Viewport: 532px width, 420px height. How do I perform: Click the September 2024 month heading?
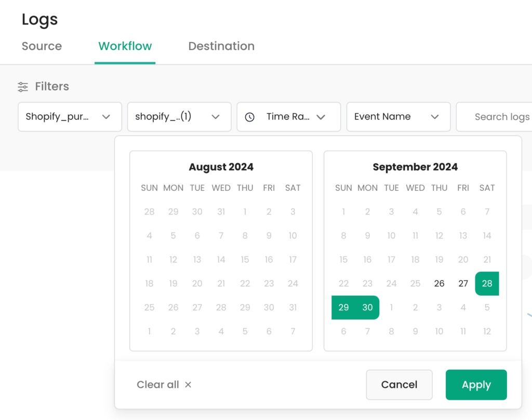415,167
